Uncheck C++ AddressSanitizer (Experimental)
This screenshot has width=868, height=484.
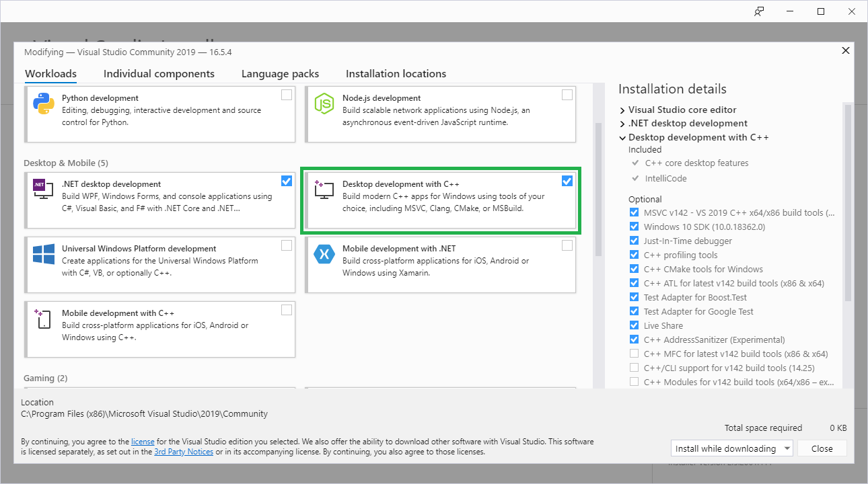point(634,339)
